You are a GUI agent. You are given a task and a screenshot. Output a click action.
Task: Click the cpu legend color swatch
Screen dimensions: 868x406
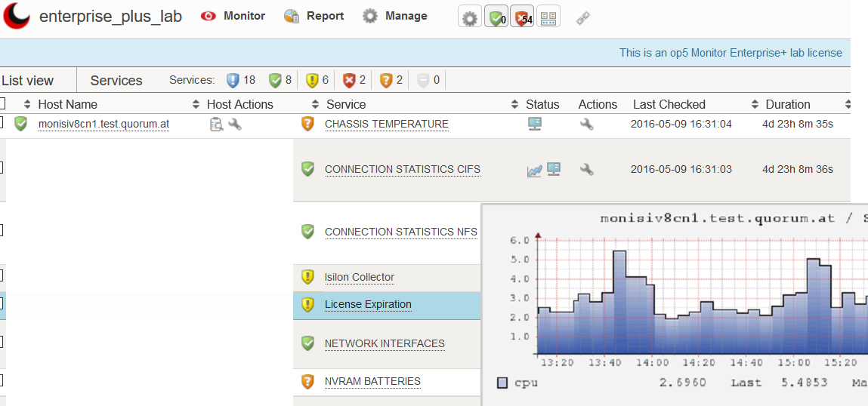(502, 383)
